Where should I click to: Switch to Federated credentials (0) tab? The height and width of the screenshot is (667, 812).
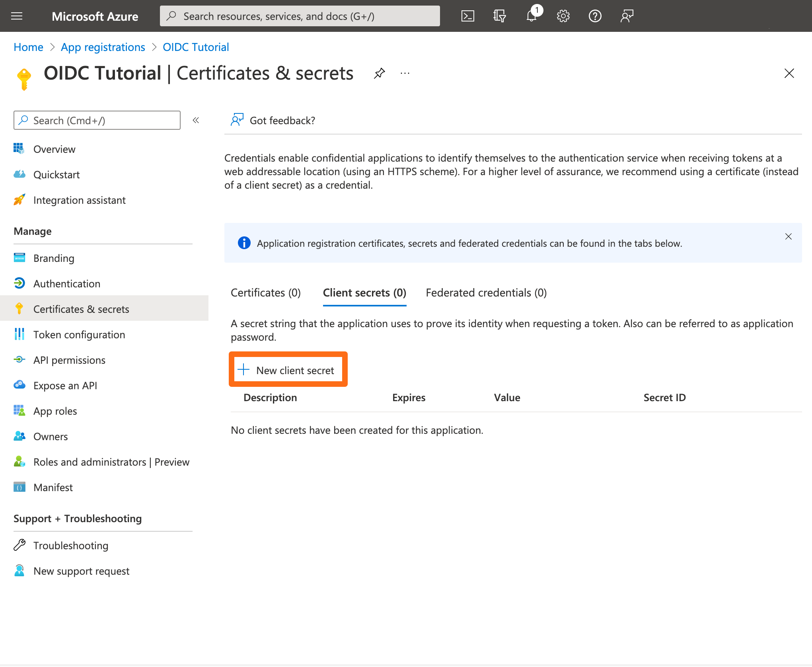[x=486, y=293]
